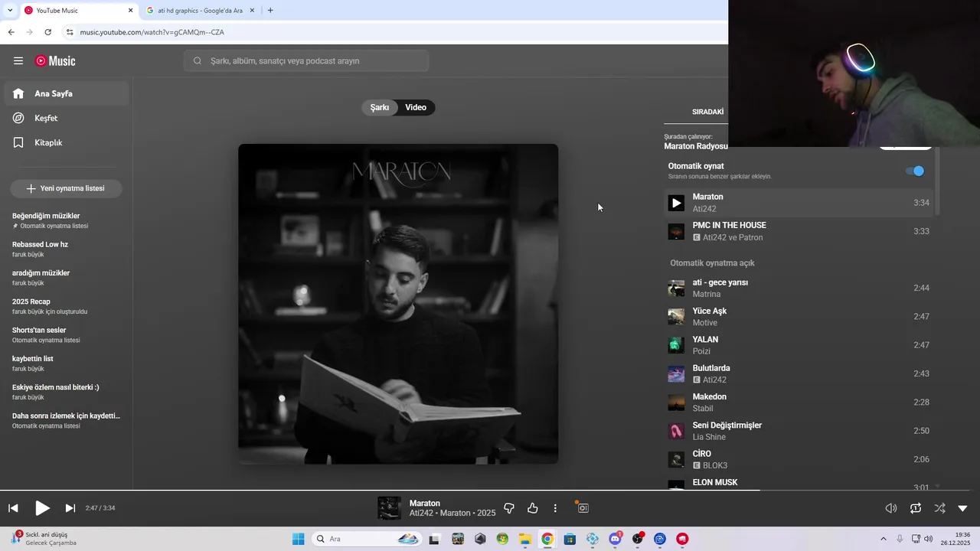The height and width of the screenshot is (551, 980).
Task: Collapse the player page with down arrow
Action: 962,508
